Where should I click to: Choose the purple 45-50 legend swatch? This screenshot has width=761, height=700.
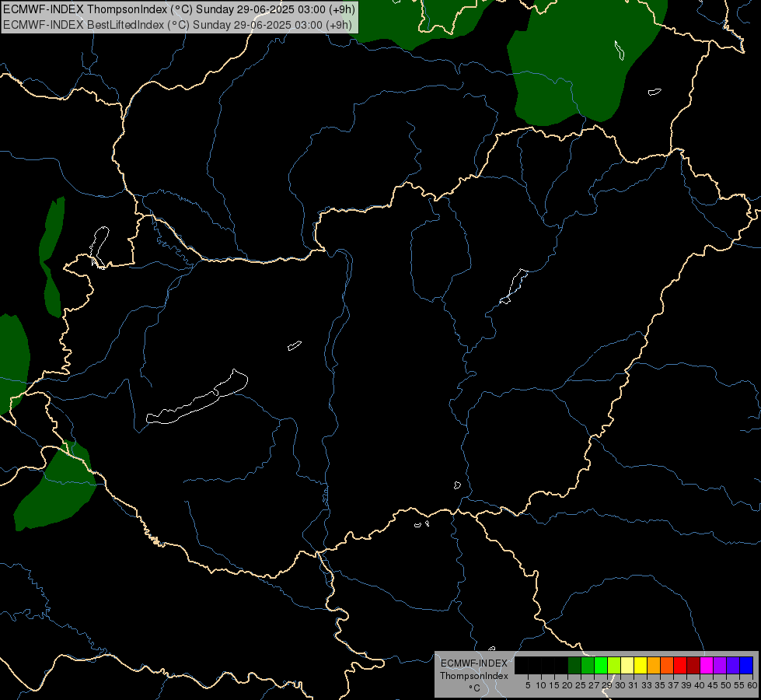pyautogui.click(x=720, y=665)
